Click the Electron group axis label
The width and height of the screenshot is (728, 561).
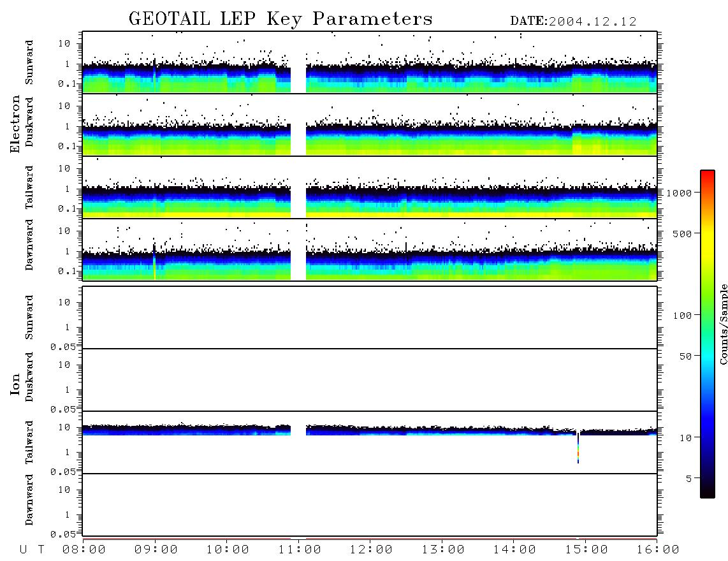coord(15,124)
